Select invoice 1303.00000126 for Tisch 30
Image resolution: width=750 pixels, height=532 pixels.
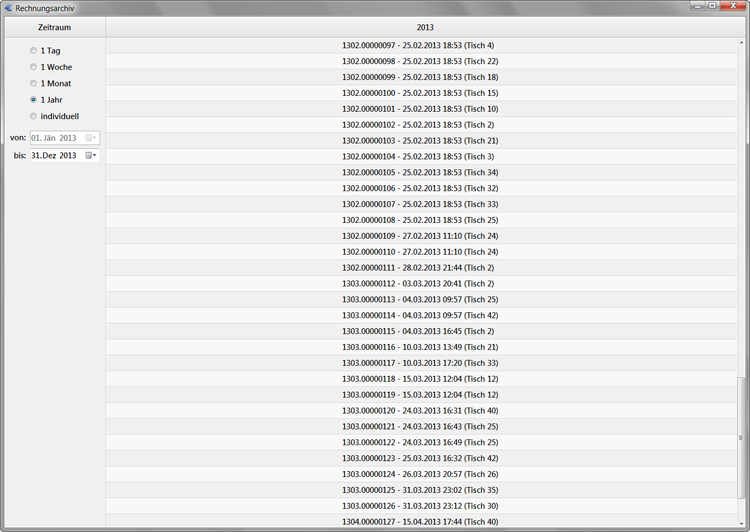421,506
